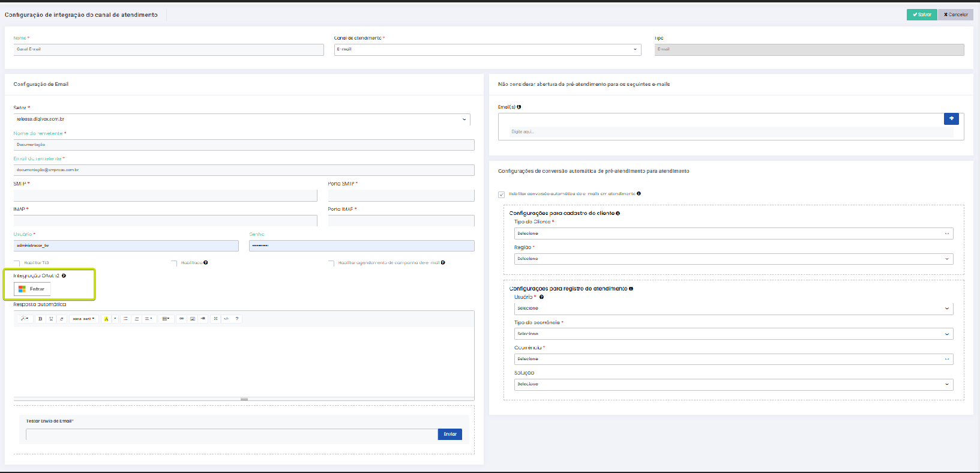
Task: Pick the yellow text highlight color
Action: [x=106, y=319]
